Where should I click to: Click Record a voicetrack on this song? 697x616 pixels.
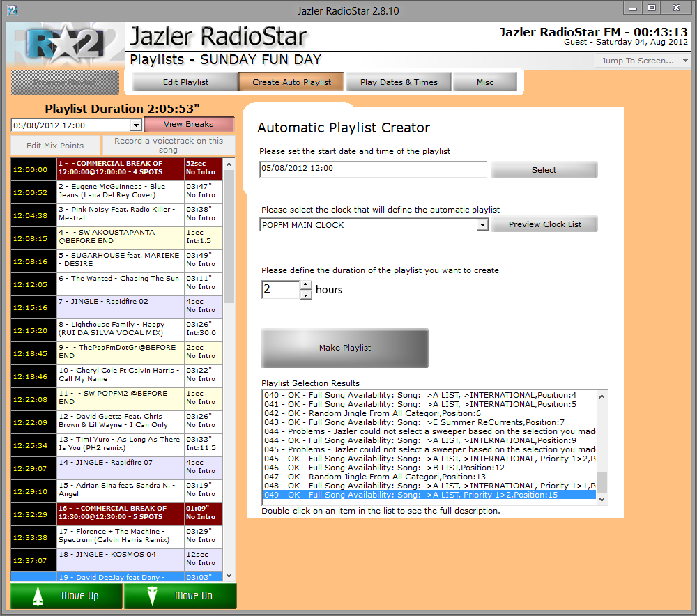(x=169, y=146)
